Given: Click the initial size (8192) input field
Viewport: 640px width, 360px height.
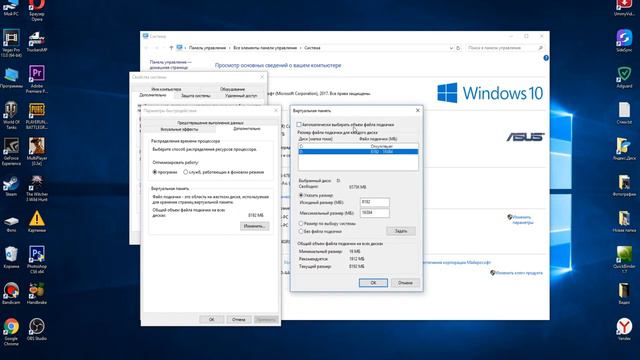Looking at the screenshot, I should 375,202.
